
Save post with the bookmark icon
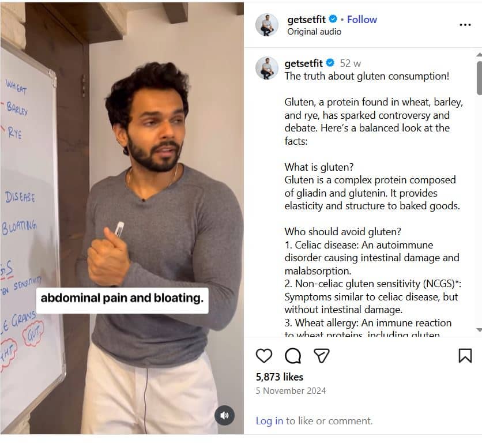click(x=465, y=356)
